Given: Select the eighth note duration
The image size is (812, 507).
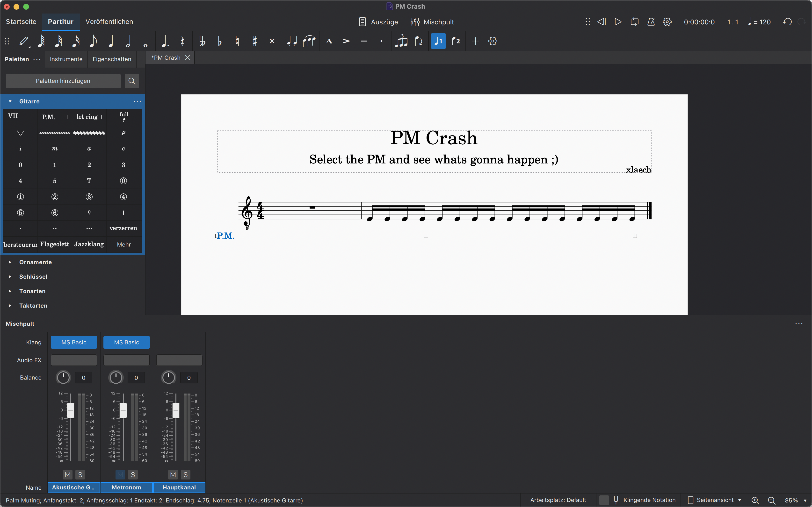Looking at the screenshot, I should 93,41.
